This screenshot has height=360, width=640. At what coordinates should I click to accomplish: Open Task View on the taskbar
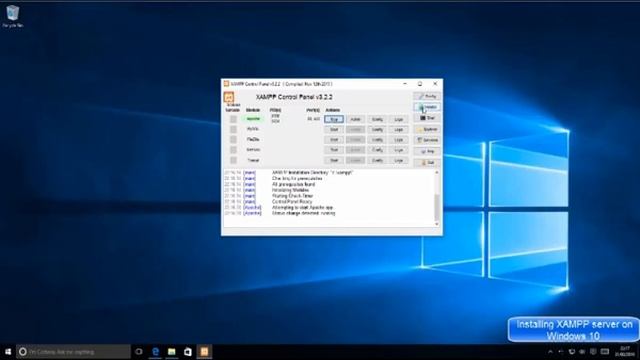[139, 351]
